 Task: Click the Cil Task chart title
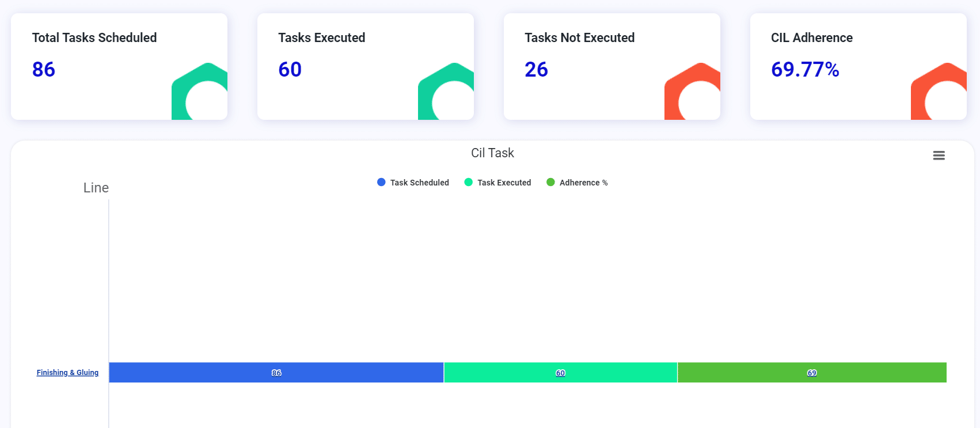pyautogui.click(x=492, y=153)
